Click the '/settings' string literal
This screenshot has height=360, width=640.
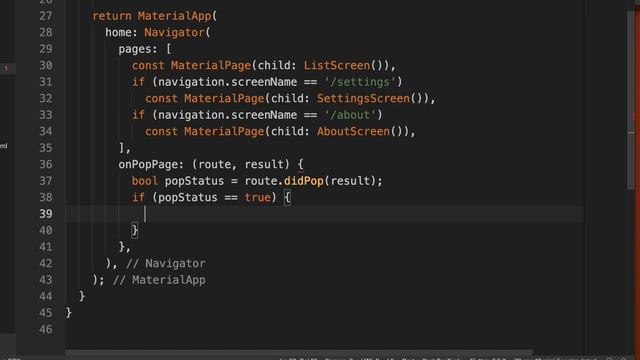(360, 82)
